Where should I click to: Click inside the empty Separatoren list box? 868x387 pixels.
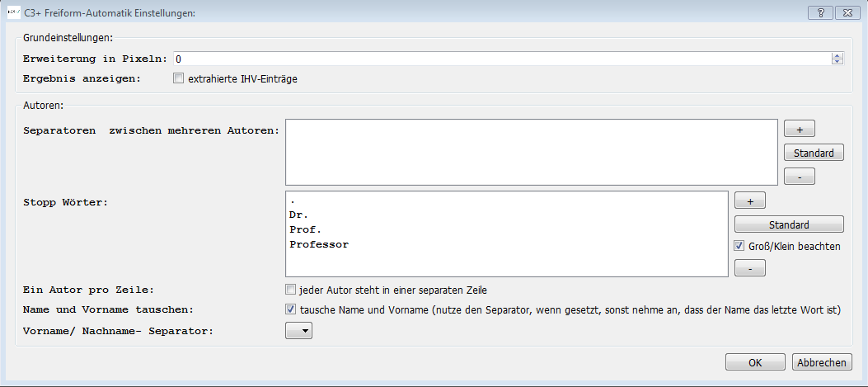coord(532,152)
